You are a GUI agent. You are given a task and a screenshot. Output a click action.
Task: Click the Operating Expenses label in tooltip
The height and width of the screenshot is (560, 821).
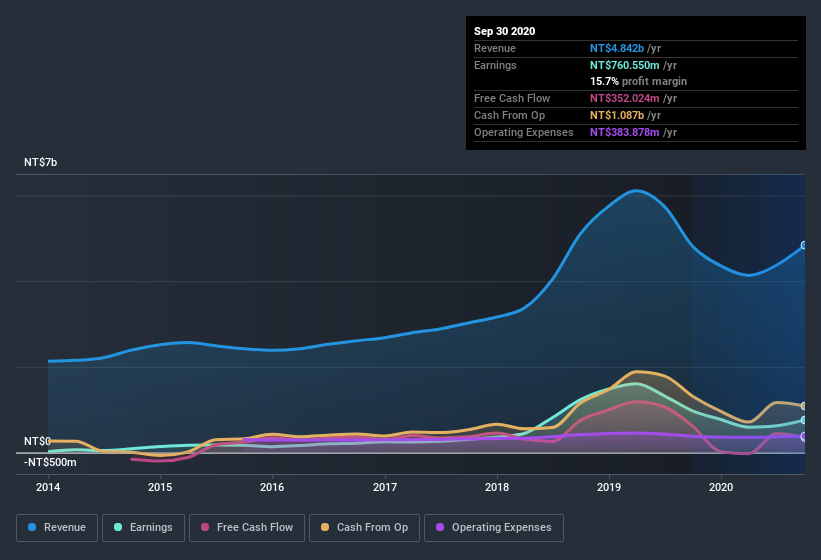(x=524, y=132)
